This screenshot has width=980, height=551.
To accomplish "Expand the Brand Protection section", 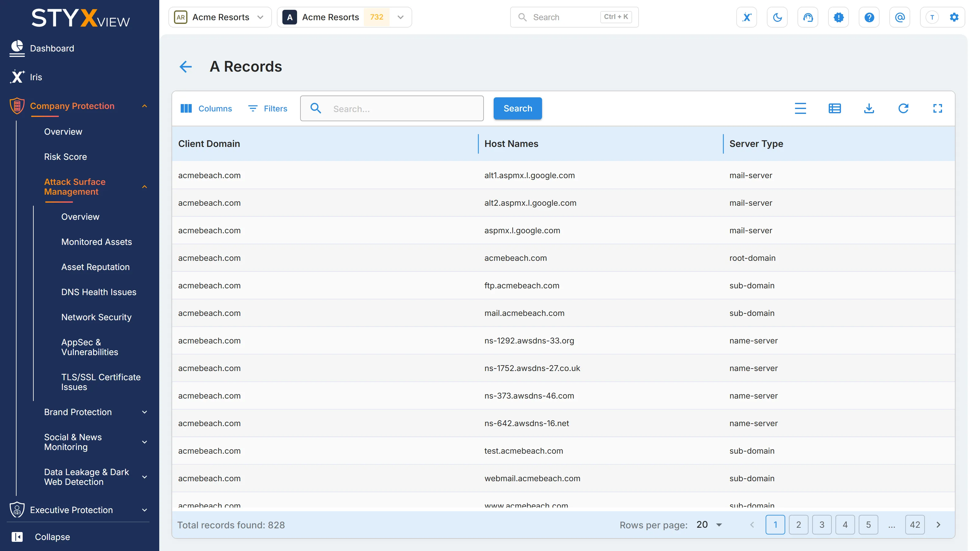I will [145, 412].
